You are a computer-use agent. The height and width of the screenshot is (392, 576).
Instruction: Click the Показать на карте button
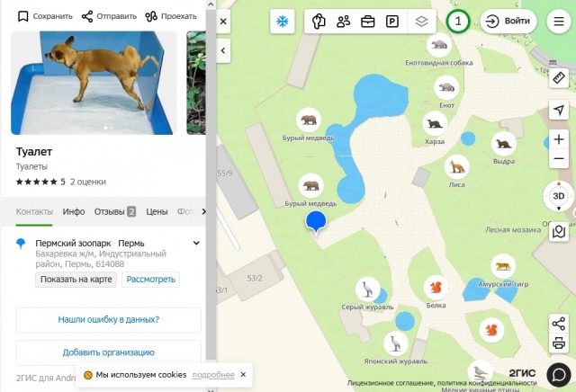click(x=76, y=280)
